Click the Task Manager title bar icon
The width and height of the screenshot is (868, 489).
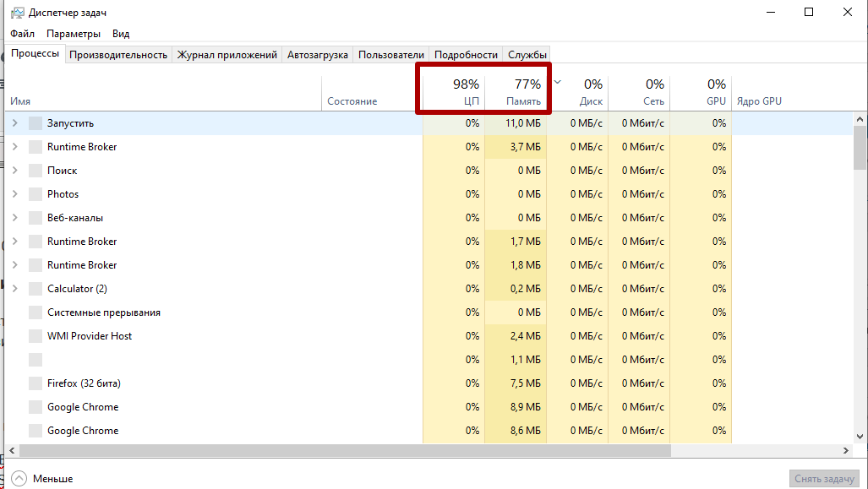pos(17,13)
